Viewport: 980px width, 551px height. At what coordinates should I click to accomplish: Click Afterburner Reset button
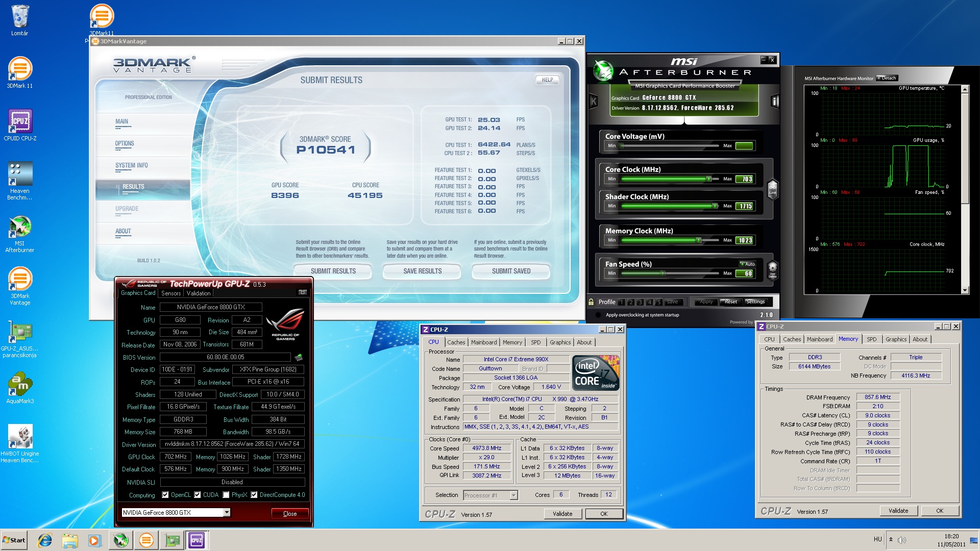(x=730, y=302)
